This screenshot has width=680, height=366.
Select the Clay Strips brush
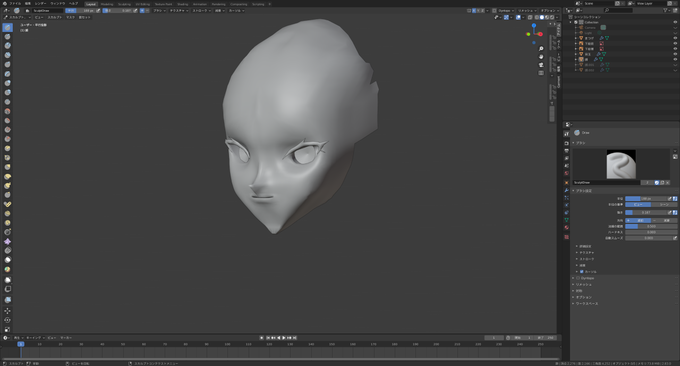click(7, 55)
